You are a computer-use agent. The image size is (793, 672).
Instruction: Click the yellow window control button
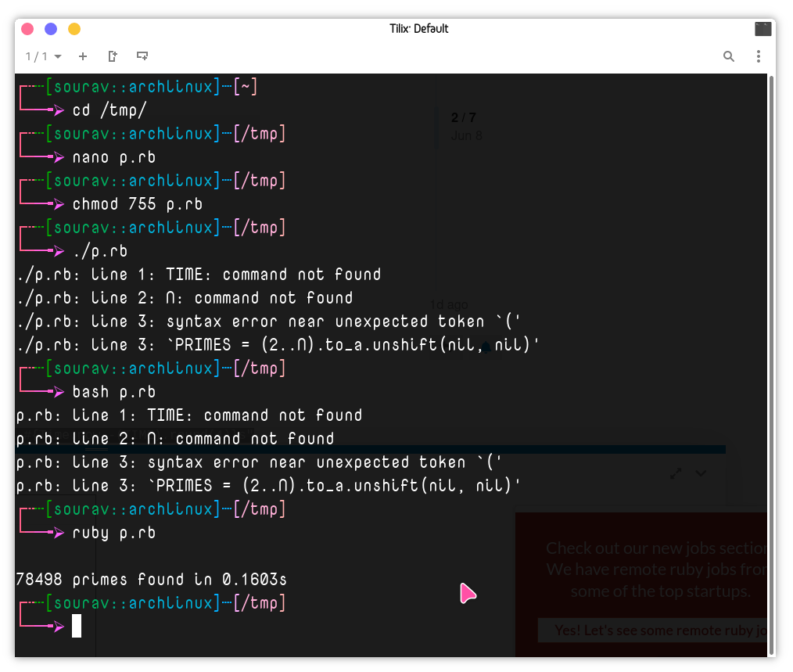tap(74, 29)
